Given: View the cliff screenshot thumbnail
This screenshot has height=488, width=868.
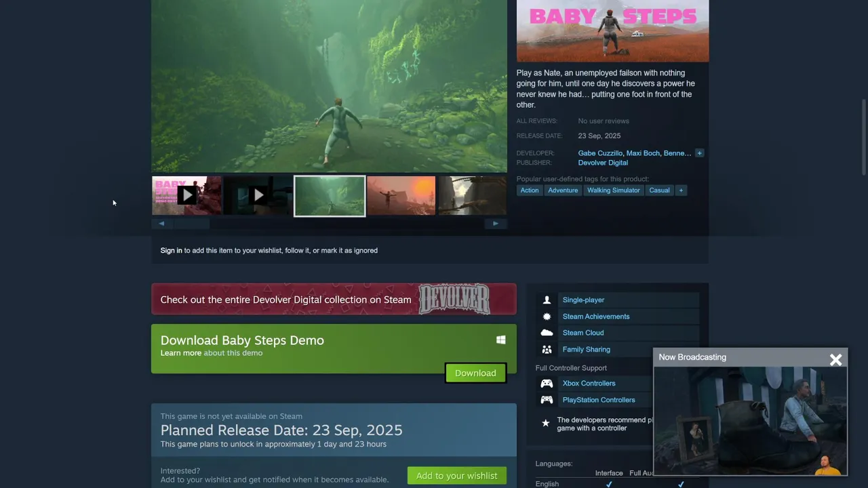Looking at the screenshot, I should tap(473, 196).
